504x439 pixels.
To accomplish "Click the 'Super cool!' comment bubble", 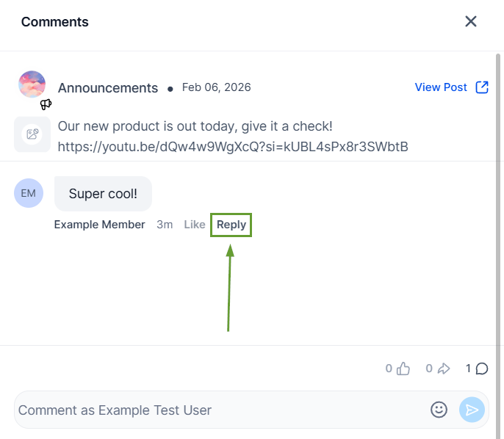I will tap(103, 194).
